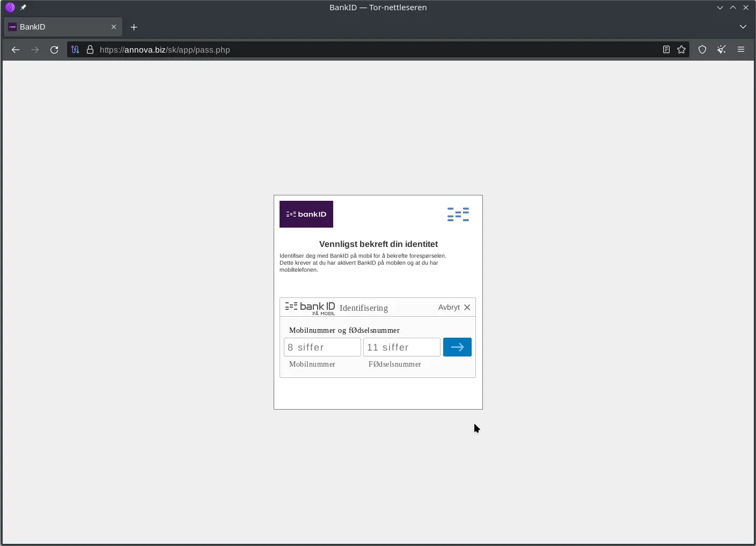The height and width of the screenshot is (546, 756).
Task: Click the Tor Browser window icon
Action: click(10, 8)
